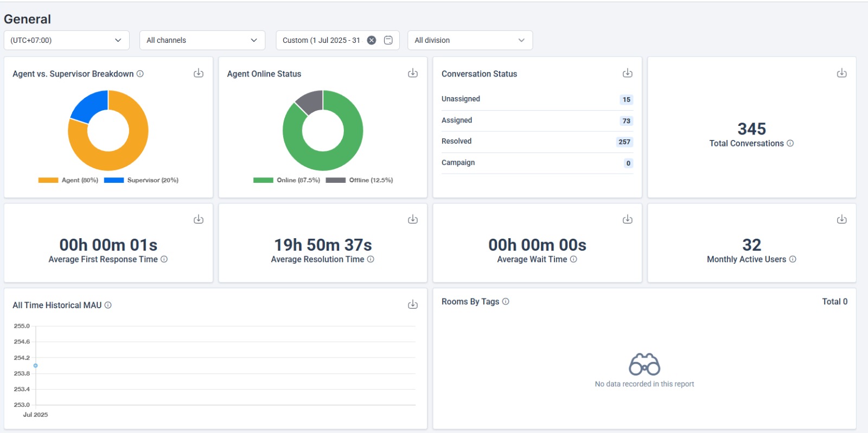Toggle the Agent (80%) legend item
Viewport: 868px width, 433px height.
69,180
